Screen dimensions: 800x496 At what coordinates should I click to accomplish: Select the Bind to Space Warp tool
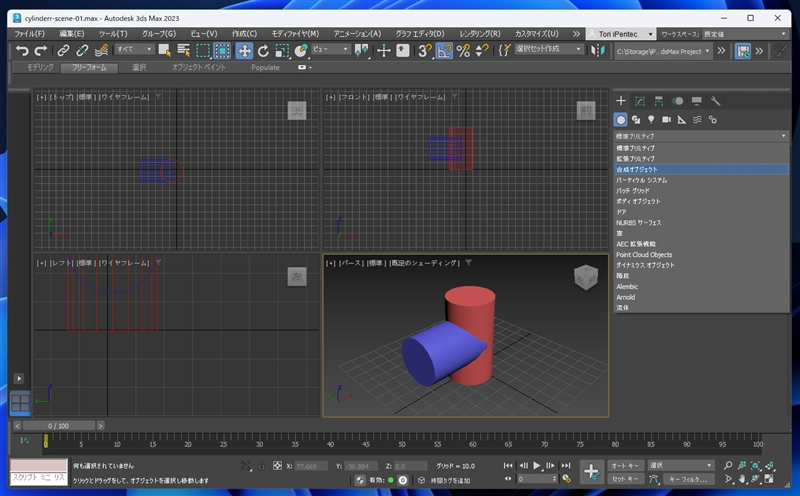pyautogui.click(x=101, y=51)
